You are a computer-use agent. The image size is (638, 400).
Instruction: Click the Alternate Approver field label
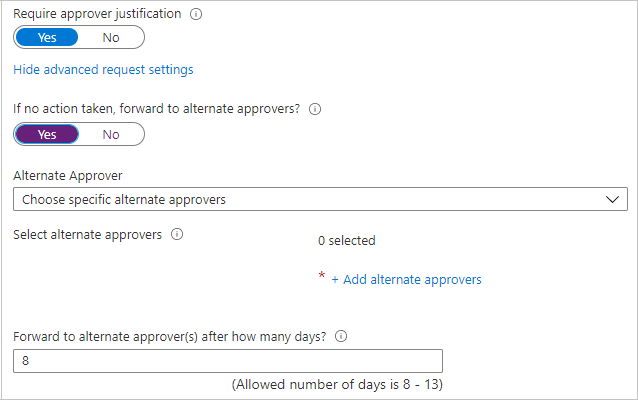click(68, 176)
